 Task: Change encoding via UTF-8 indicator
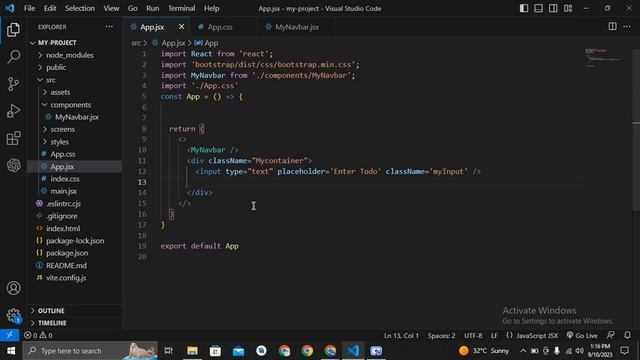[473, 336]
